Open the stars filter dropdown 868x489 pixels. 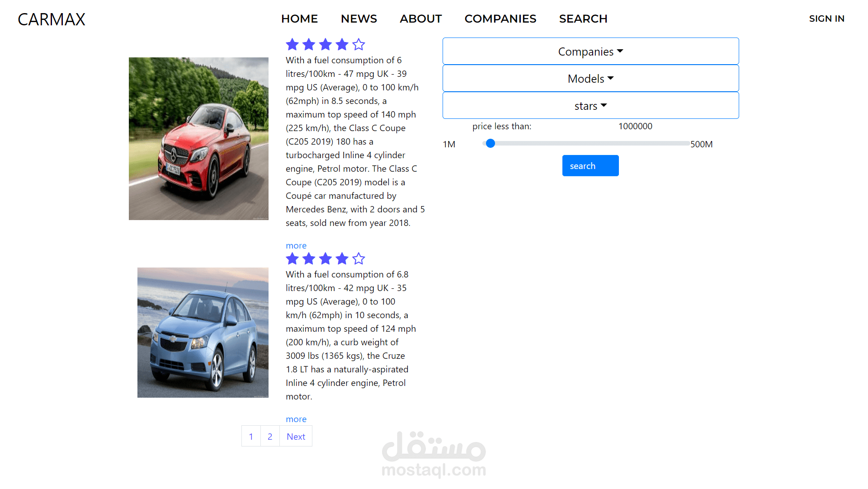[590, 106]
